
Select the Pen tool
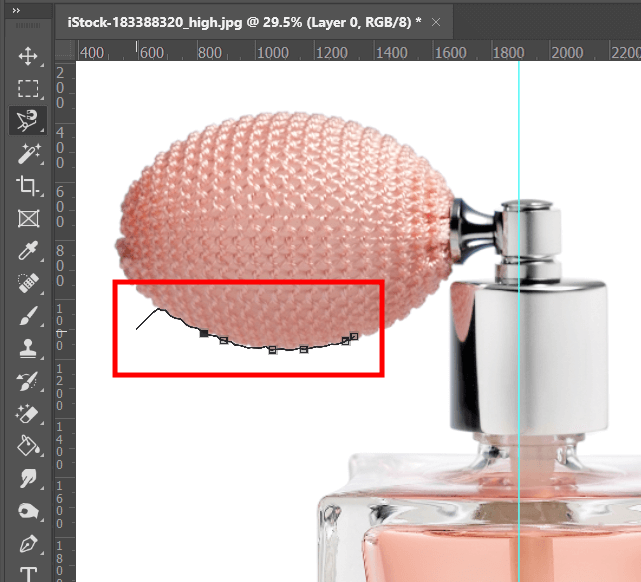(x=28, y=544)
